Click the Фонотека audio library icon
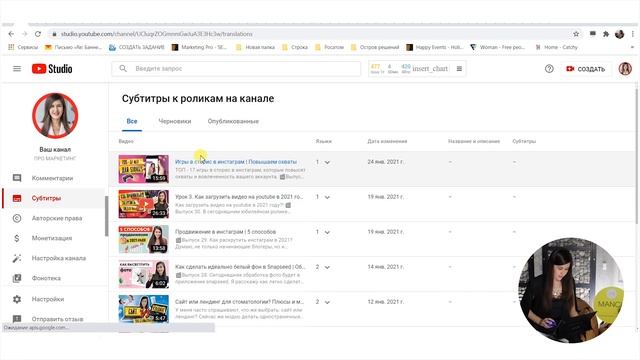Image resolution: width=640 pixels, height=360 pixels. coord(17,278)
